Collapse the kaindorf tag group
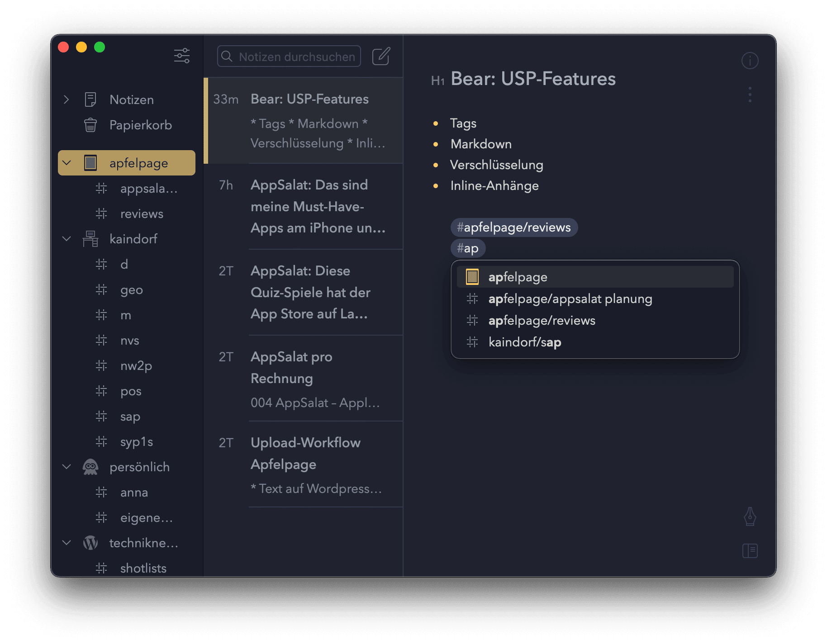This screenshot has height=644, width=827. [x=67, y=239]
